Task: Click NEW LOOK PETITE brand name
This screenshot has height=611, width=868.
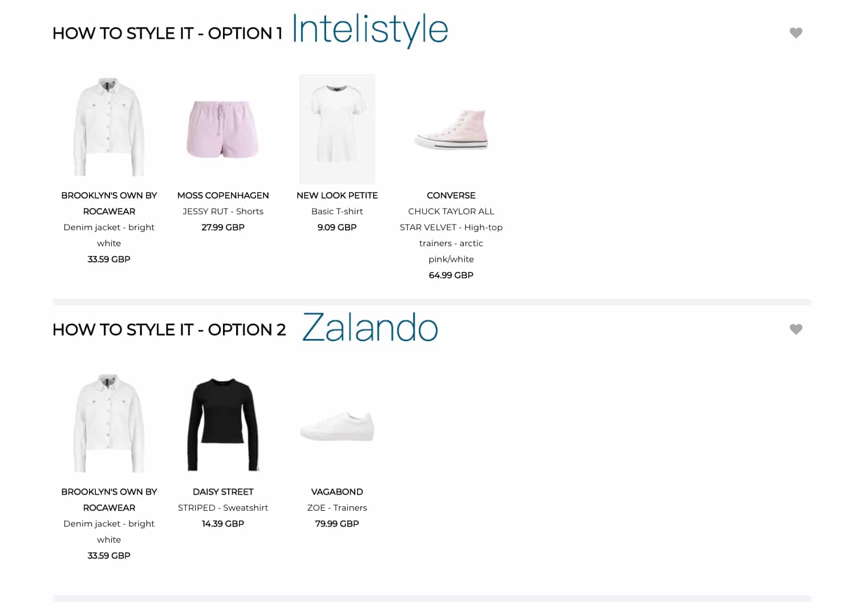Action: tap(337, 195)
